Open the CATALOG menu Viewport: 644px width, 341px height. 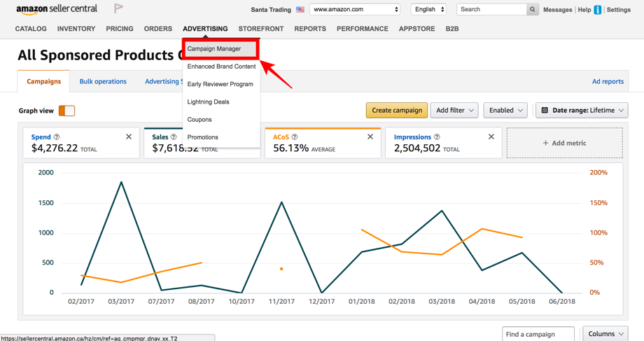click(31, 29)
